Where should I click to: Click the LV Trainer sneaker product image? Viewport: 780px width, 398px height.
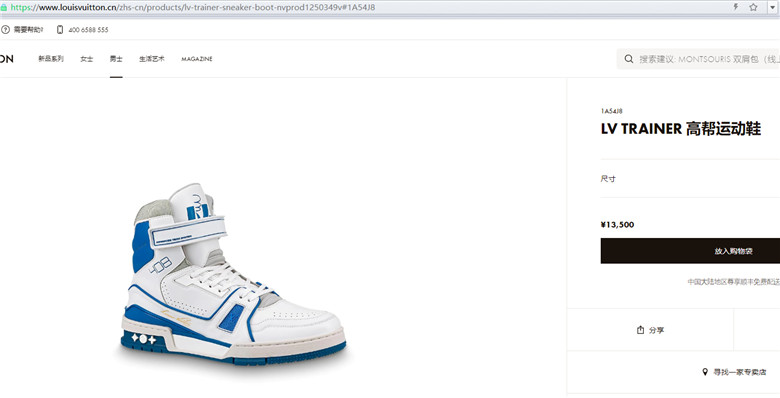pos(233,274)
